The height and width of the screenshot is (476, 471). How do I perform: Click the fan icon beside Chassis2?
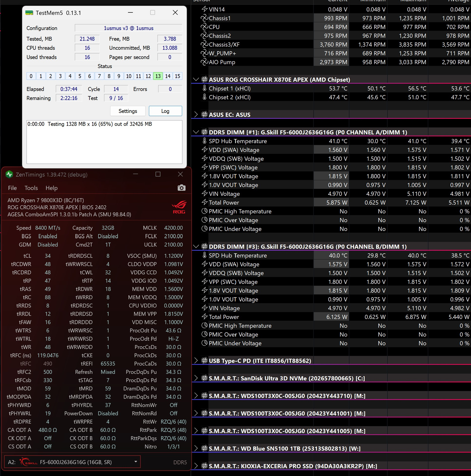(204, 36)
